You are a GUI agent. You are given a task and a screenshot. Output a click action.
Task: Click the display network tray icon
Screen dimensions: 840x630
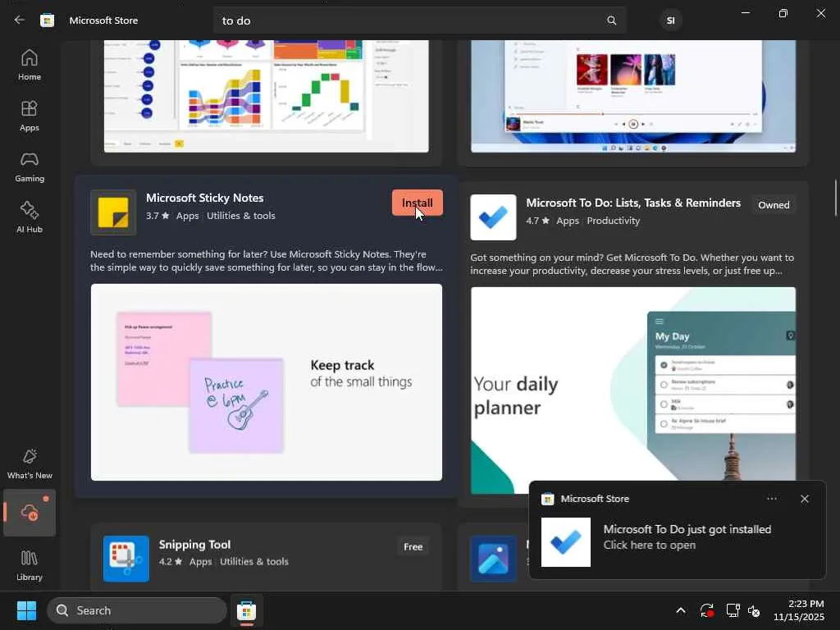coord(733,610)
